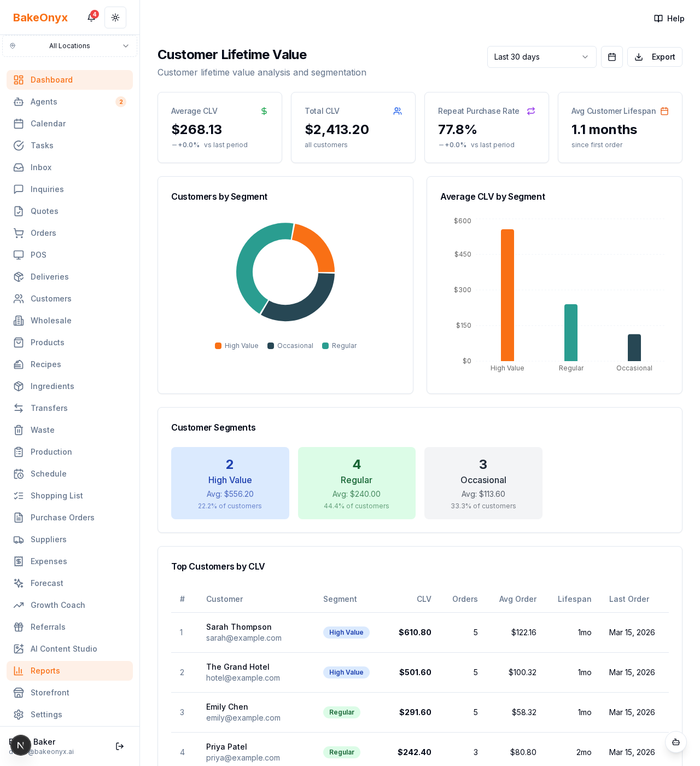Screen dimensions: 700x766
Task: Click the Products bag icon
Action: click(x=19, y=343)
